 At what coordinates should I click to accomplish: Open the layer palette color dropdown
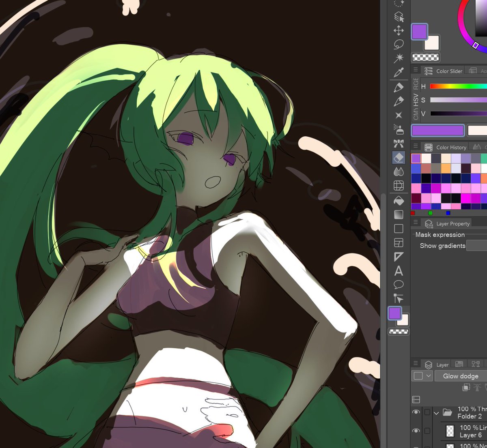coord(422,376)
